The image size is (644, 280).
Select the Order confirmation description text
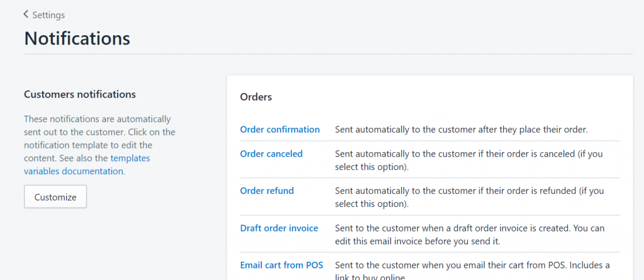point(462,130)
